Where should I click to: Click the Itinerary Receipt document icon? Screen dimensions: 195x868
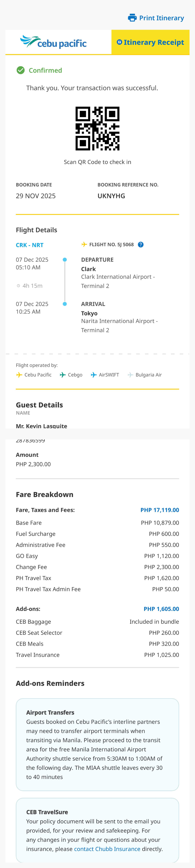point(119,42)
